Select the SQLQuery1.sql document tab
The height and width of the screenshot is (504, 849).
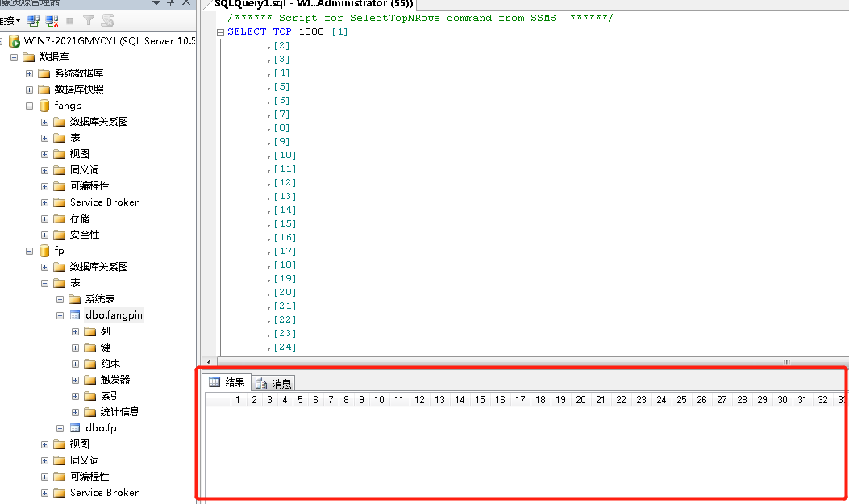(313, 4)
